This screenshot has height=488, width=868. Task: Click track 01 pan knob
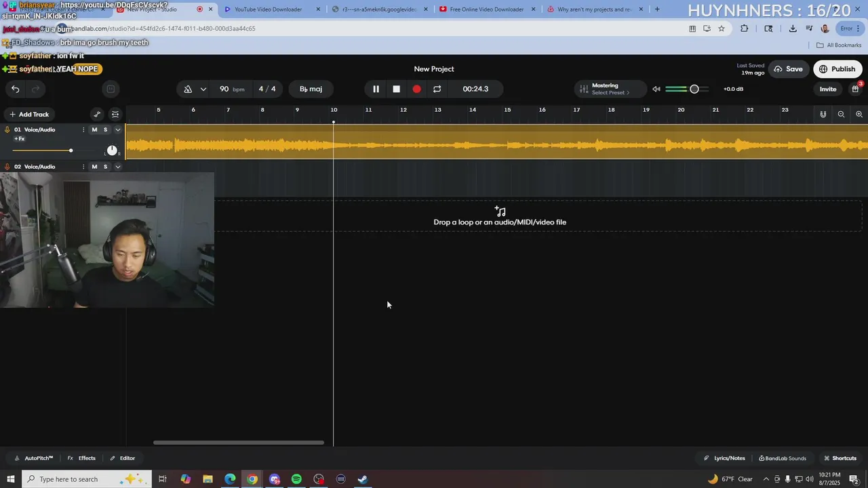[112, 150]
